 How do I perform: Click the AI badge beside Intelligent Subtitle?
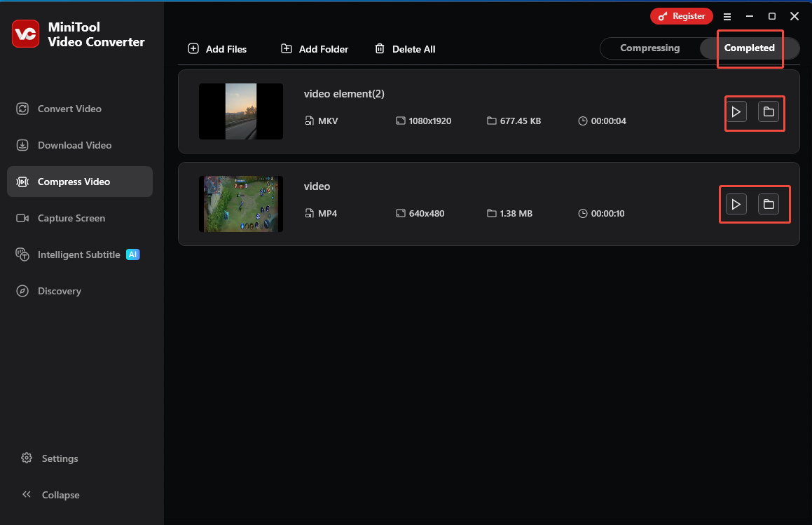(132, 254)
